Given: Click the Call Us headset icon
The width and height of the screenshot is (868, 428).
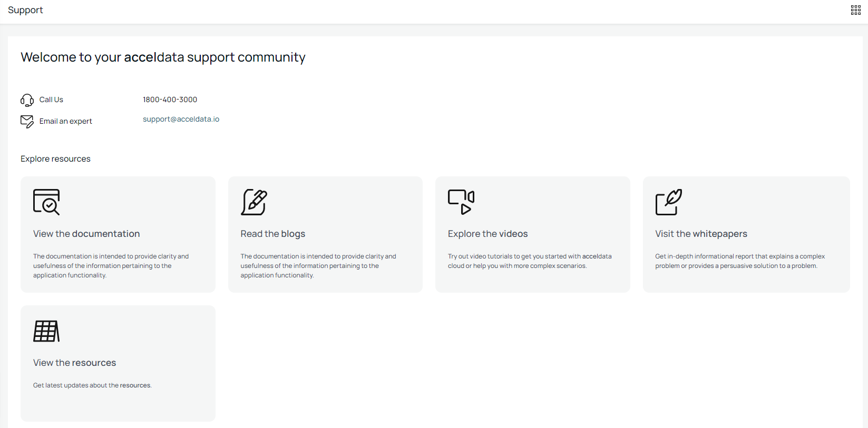Looking at the screenshot, I should pos(27,100).
